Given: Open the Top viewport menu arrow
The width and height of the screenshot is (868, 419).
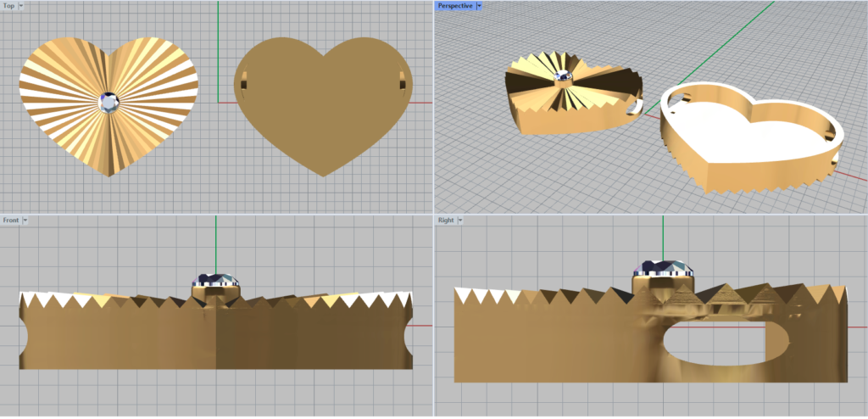Looking at the screenshot, I should [x=21, y=5].
